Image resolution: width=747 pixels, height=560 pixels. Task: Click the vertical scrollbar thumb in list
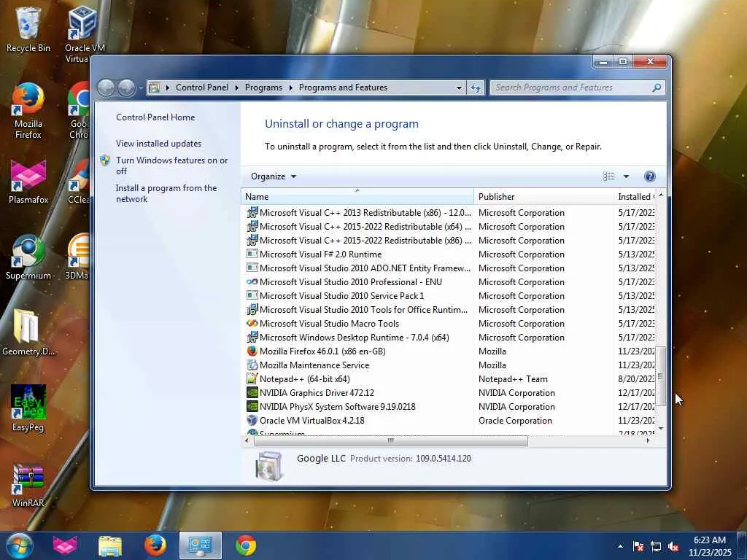click(x=661, y=376)
